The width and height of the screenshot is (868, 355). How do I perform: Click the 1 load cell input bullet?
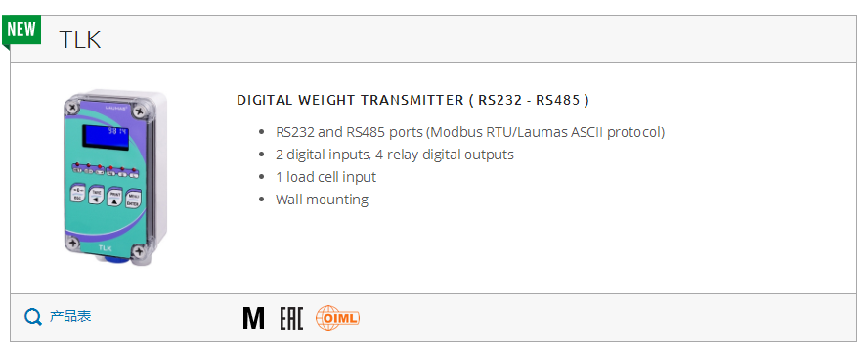click(x=326, y=177)
